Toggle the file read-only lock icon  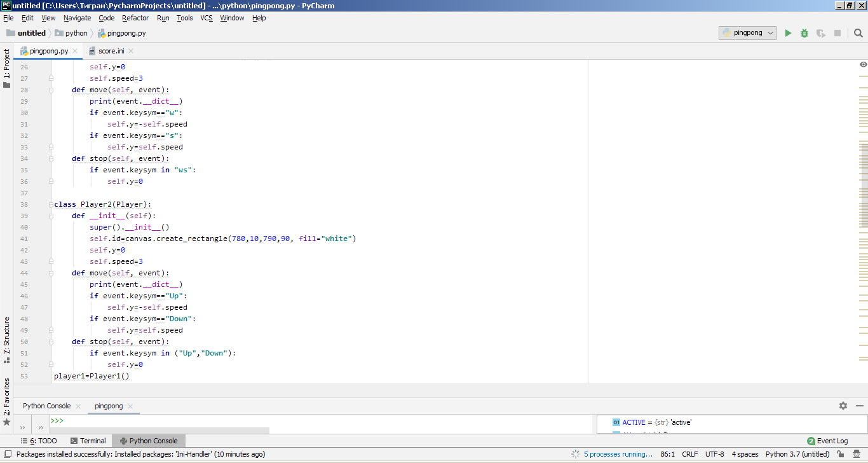click(x=840, y=454)
